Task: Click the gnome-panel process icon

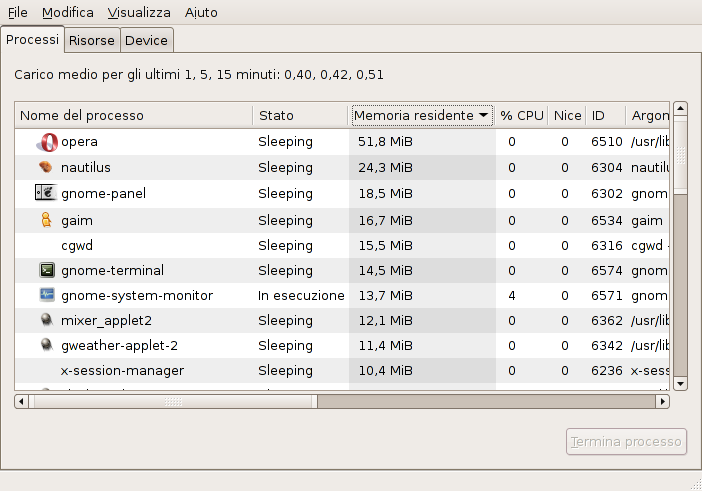Action: click(x=46, y=193)
